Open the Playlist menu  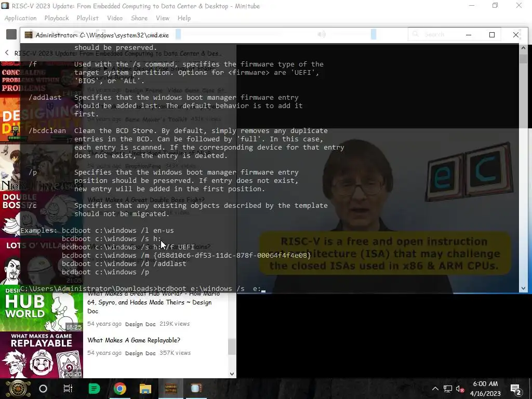[x=87, y=18]
